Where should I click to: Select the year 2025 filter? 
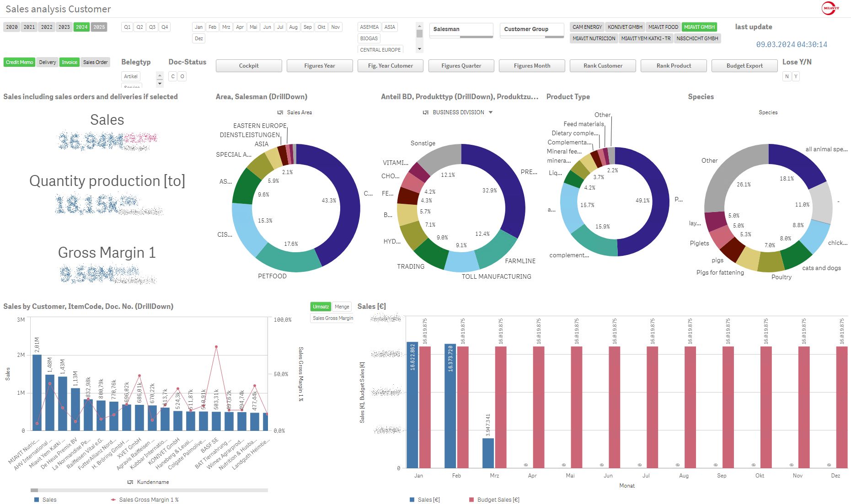(99, 27)
